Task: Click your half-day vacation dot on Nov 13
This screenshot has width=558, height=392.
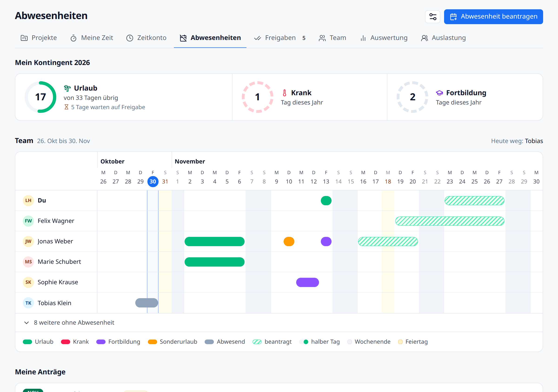Action: tap(326, 201)
